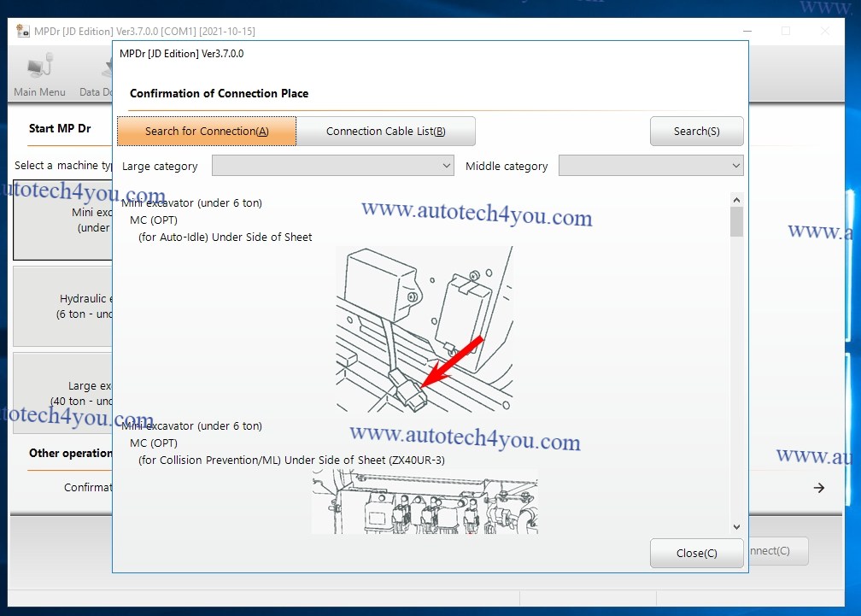Select the Large excavator machine type button

point(62,393)
